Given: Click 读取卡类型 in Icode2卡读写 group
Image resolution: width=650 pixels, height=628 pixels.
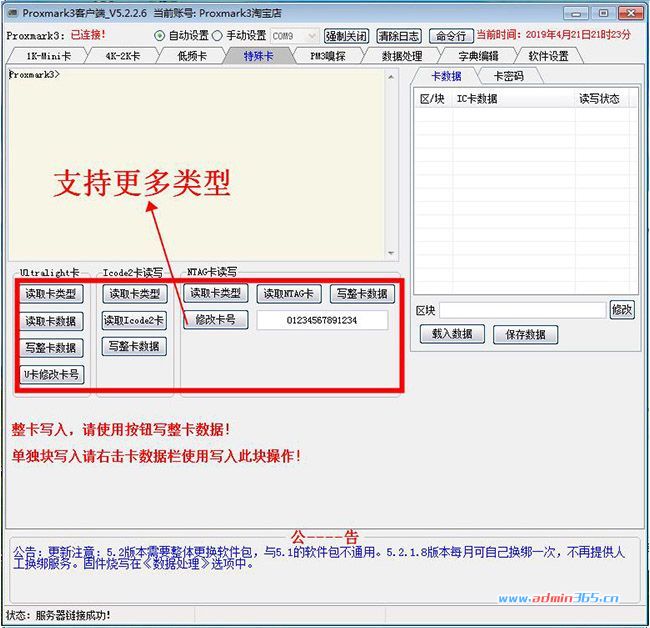Looking at the screenshot, I should [x=134, y=294].
